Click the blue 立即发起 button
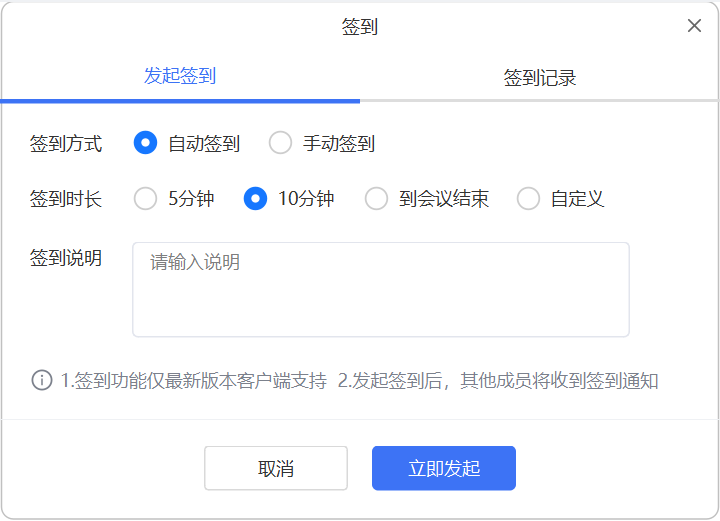Screen dimensions: 720x521 pyautogui.click(x=444, y=468)
